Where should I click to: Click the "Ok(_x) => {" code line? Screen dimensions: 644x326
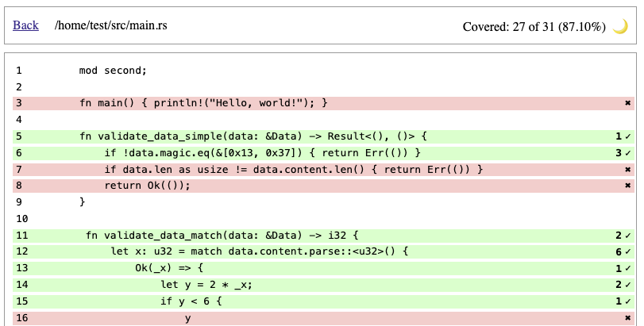(x=169, y=268)
